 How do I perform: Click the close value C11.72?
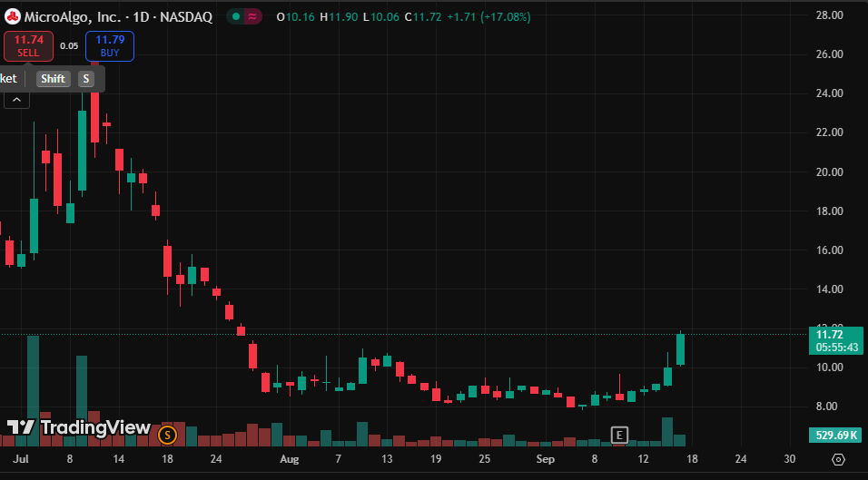point(423,16)
